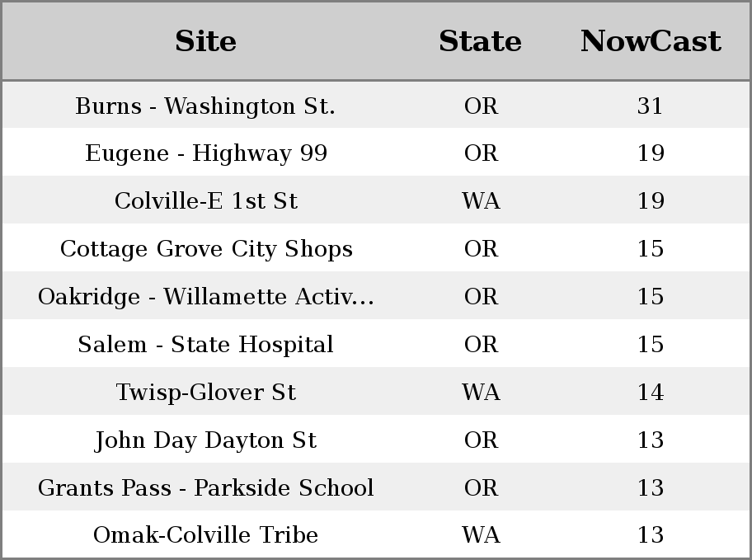Click the WA state cell for Omak-Colville Tribe
752x560 pixels.
[x=481, y=534]
